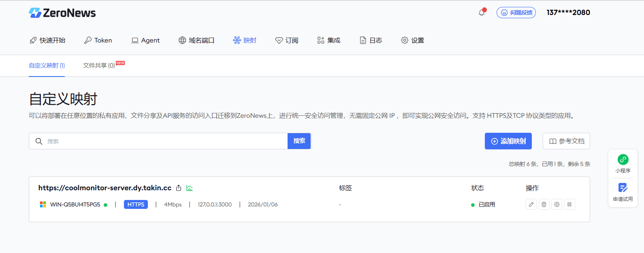The height and width of the screenshot is (253, 644).
Task: Click into the 搜索 search field
Action: click(x=162, y=141)
